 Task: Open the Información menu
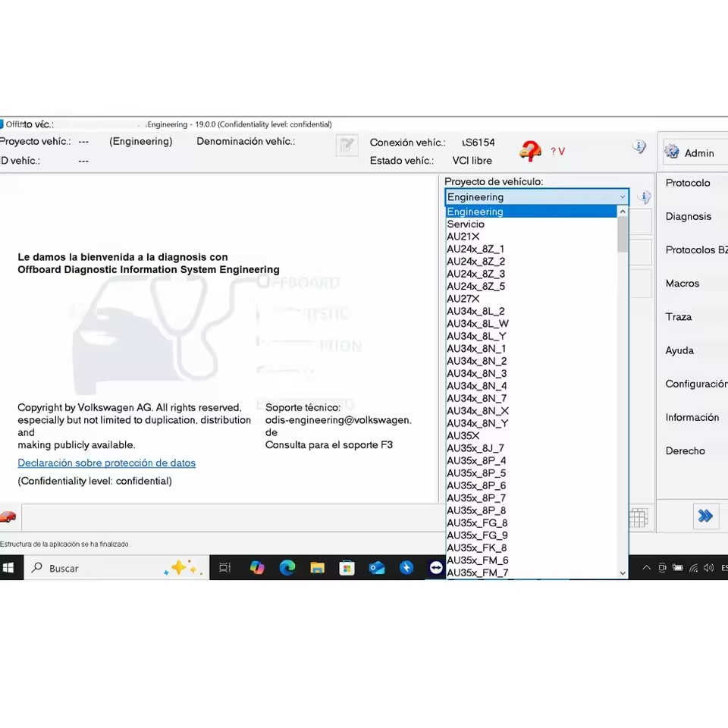pyautogui.click(x=692, y=417)
